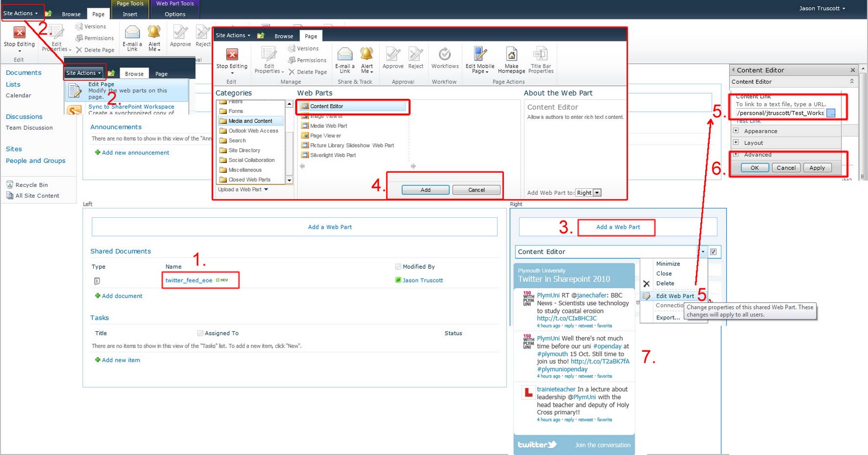Open the Jason Truscott user menu
Screen dimensions: 868x455
pos(822,8)
